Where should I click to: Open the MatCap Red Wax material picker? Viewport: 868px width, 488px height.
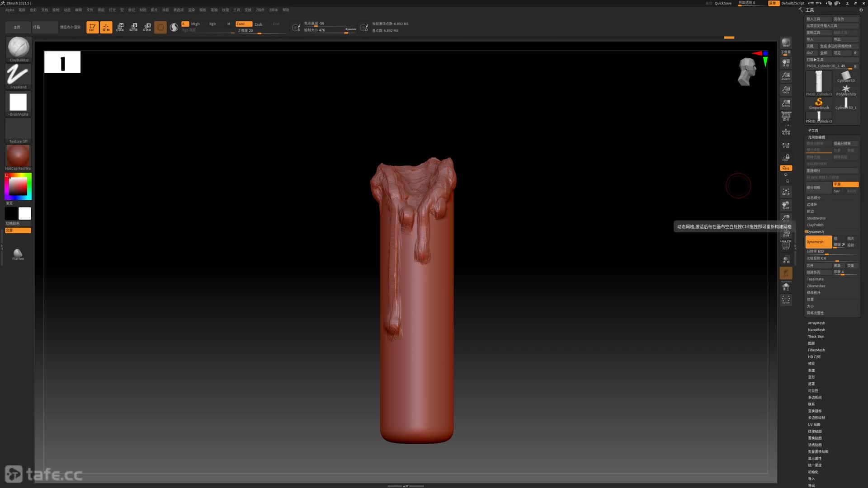[18, 158]
